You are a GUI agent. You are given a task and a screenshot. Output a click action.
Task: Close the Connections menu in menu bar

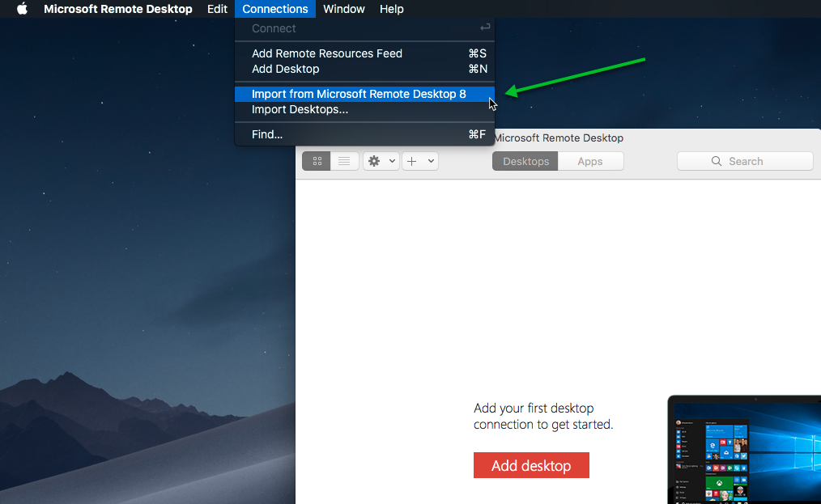(x=275, y=9)
